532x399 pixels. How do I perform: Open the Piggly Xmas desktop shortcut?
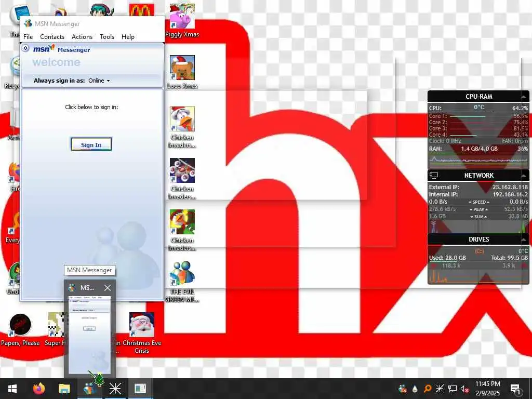click(182, 20)
